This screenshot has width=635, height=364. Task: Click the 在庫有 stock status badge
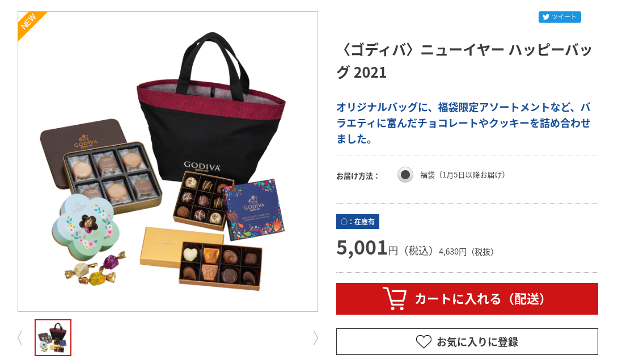(358, 222)
